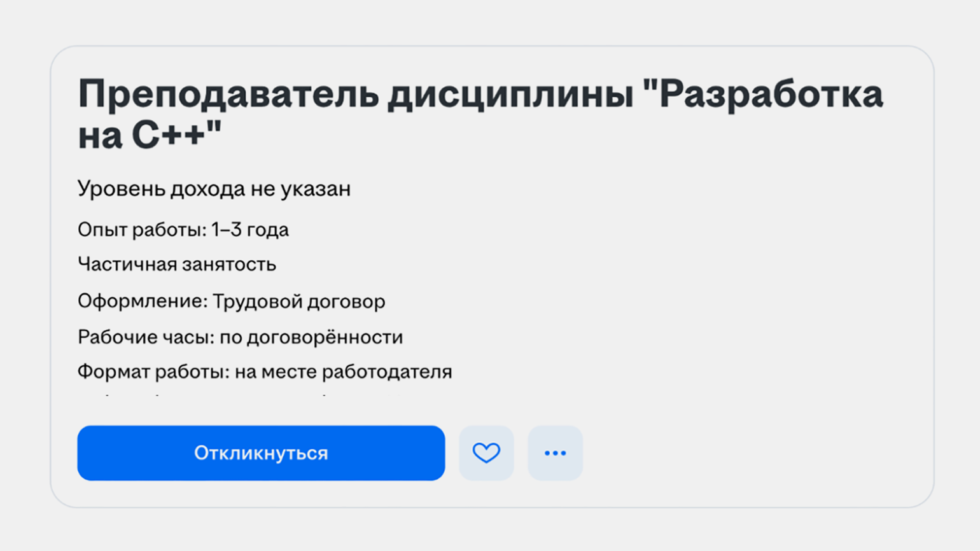Click "Разработка" in the vacancy title
Image resolution: width=980 pixels, height=551 pixels.
click(x=770, y=94)
